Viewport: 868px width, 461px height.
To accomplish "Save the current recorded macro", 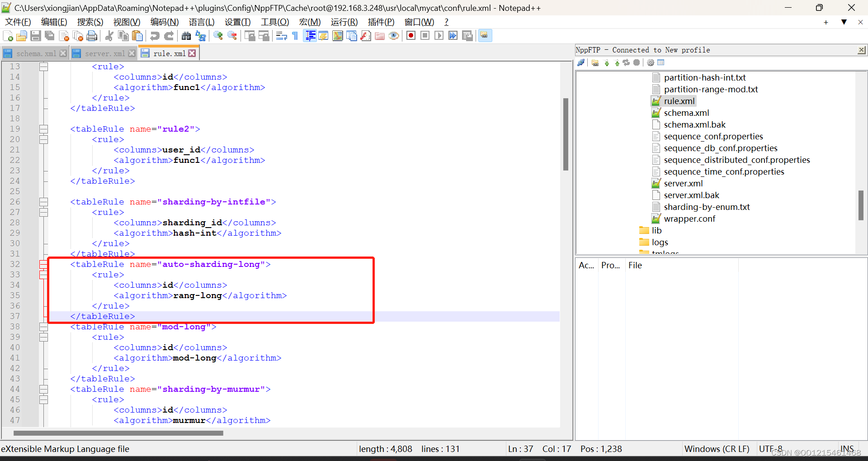I will pyautogui.click(x=467, y=36).
